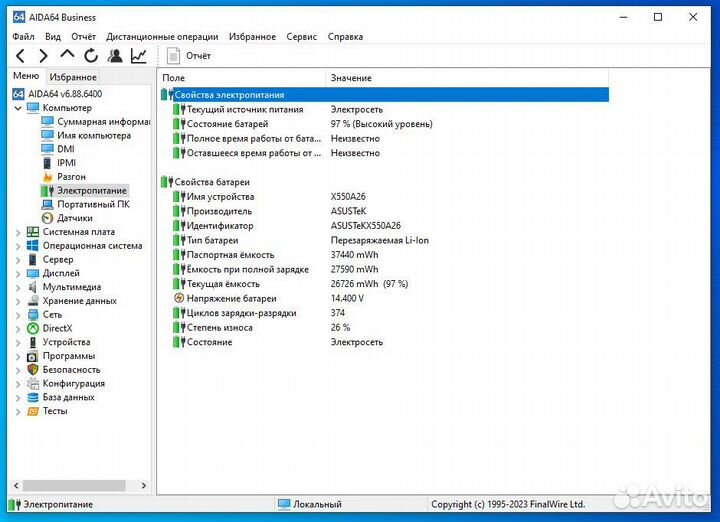Open the DMI tree item icon
Screen dimensions: 720x522
point(47,149)
